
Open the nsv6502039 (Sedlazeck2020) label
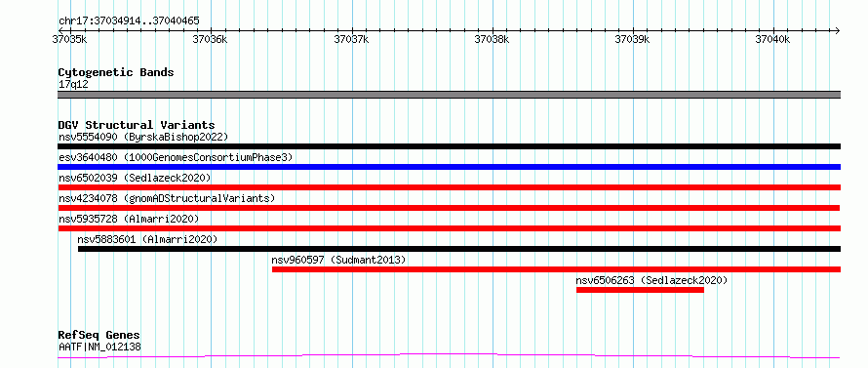pyautogui.click(x=135, y=178)
